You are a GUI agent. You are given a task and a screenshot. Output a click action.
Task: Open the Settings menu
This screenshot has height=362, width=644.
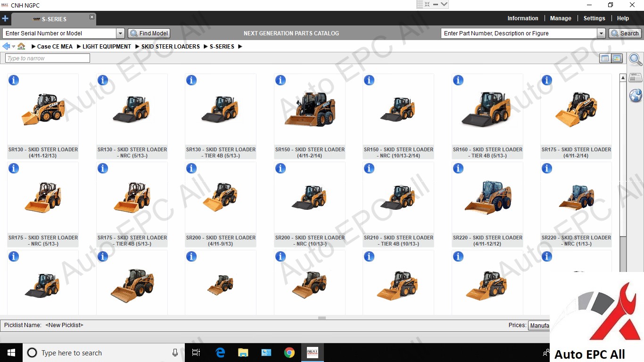[x=594, y=18]
